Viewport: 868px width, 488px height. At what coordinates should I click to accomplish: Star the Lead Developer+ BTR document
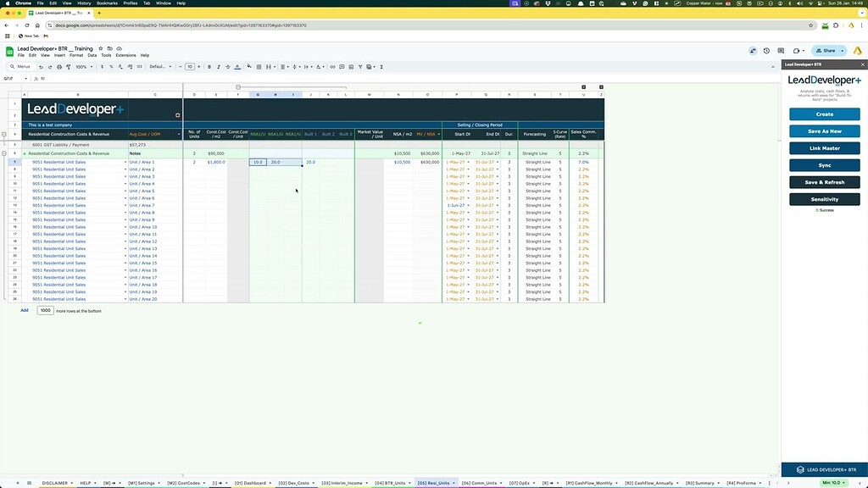[101, 49]
